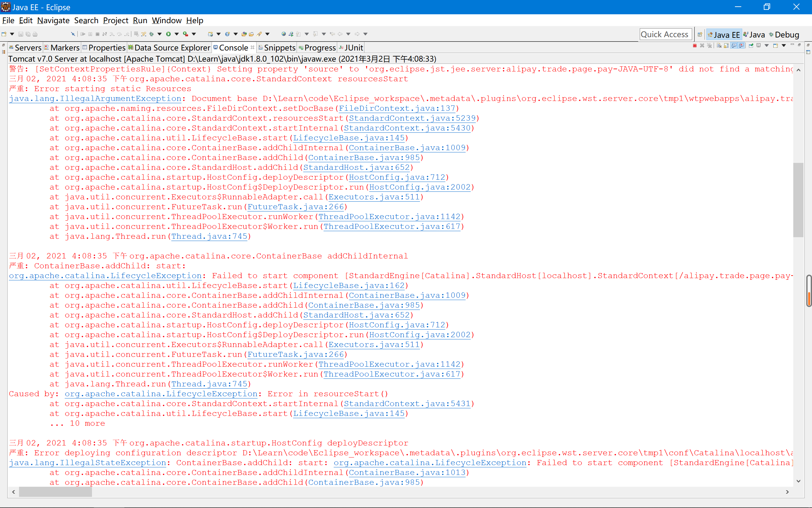This screenshot has height=508, width=812.
Task: Toggle Show Console When Standard Error Changes
Action: coord(741,46)
